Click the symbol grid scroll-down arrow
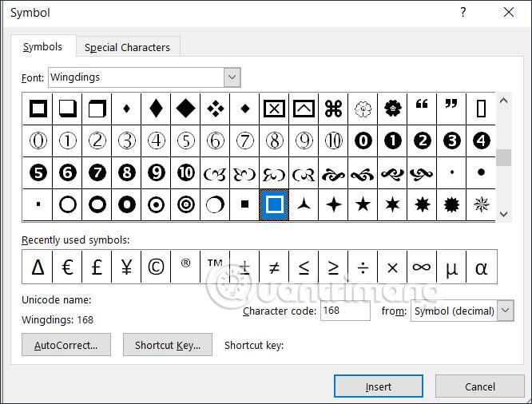This screenshot has height=404, width=532. click(x=503, y=214)
